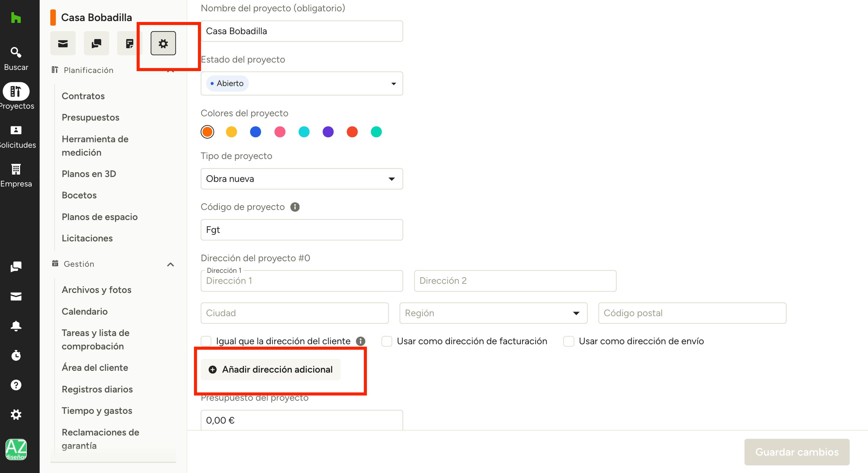Viewport: 868px width, 473px height.
Task: Open the notifications bell icon
Action: pos(16,326)
